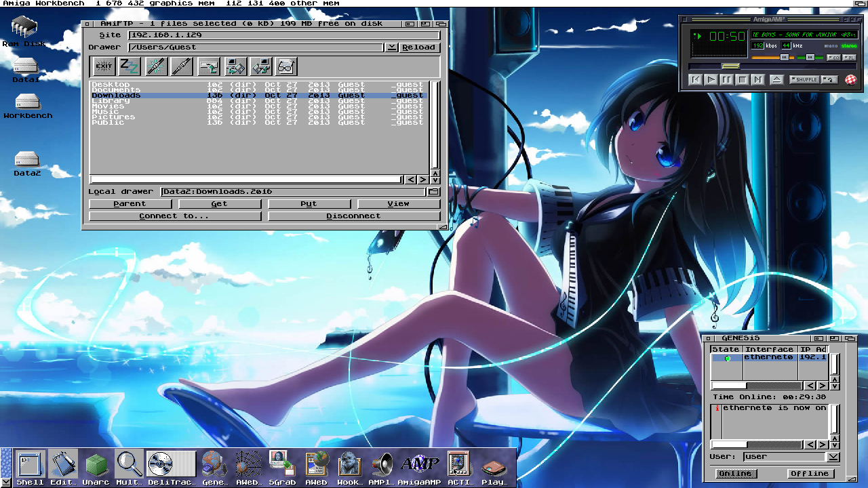Pause the track in AmigaAMP

pyautogui.click(x=727, y=79)
